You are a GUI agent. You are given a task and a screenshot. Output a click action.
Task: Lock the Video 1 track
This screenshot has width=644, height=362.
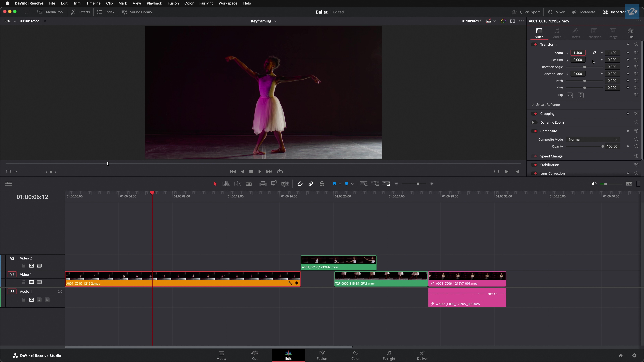click(23, 282)
